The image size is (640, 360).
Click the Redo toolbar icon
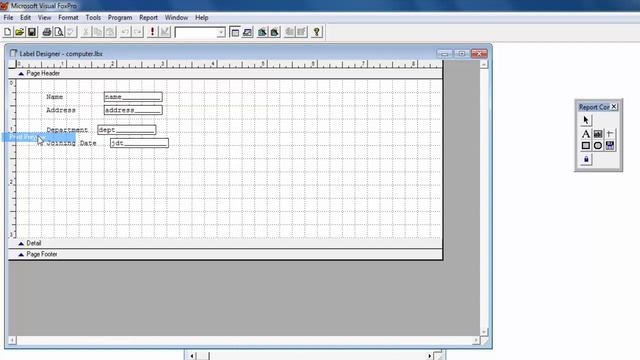(x=138, y=32)
